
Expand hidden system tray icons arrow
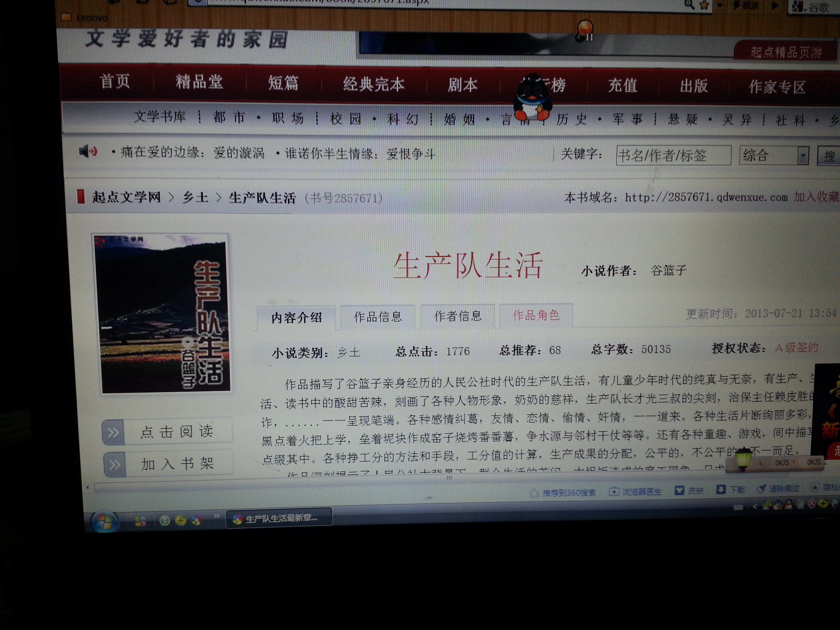coord(755,506)
